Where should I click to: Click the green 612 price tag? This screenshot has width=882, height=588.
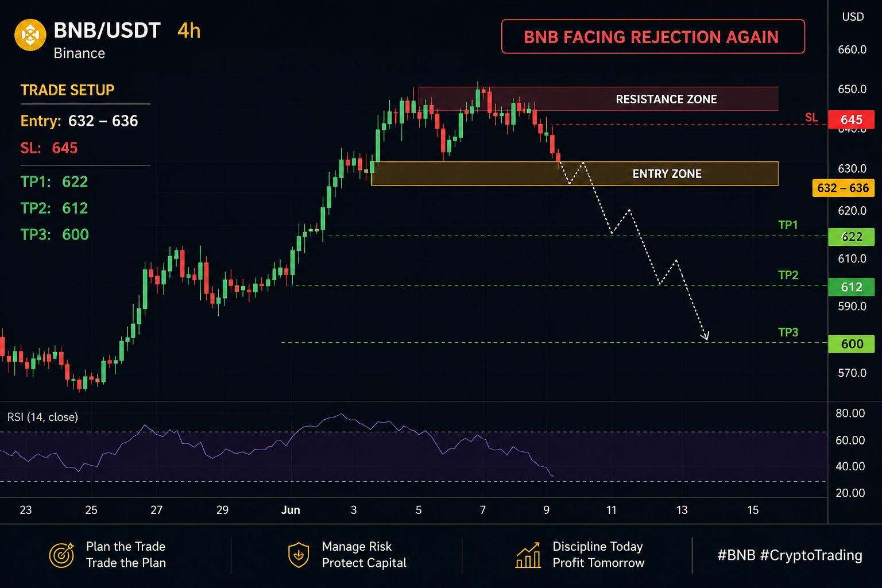[x=851, y=287]
